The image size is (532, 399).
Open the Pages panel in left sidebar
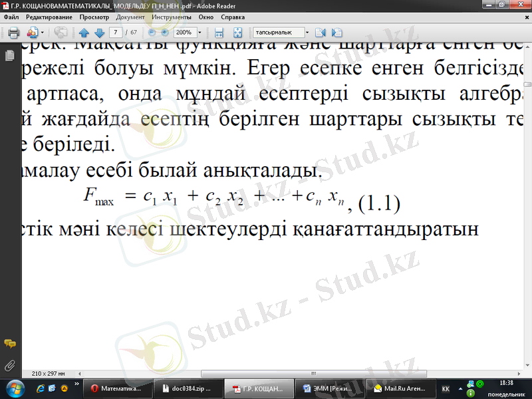[x=10, y=55]
